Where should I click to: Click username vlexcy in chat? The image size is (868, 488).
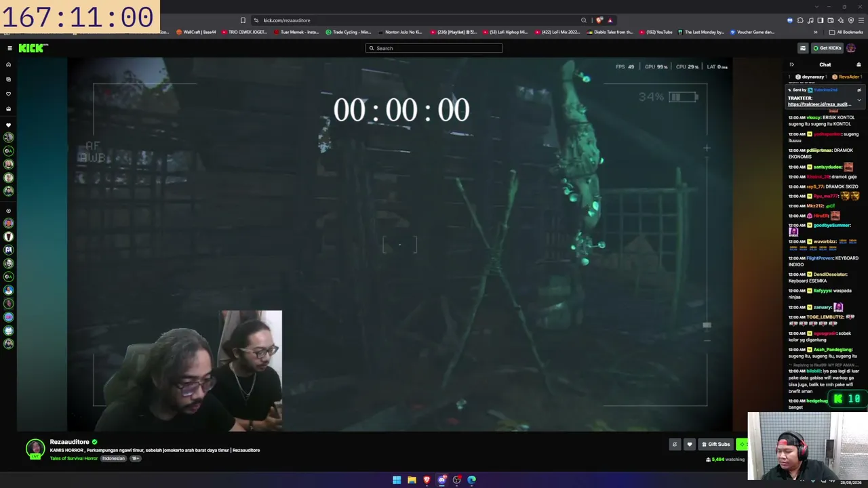click(x=813, y=117)
